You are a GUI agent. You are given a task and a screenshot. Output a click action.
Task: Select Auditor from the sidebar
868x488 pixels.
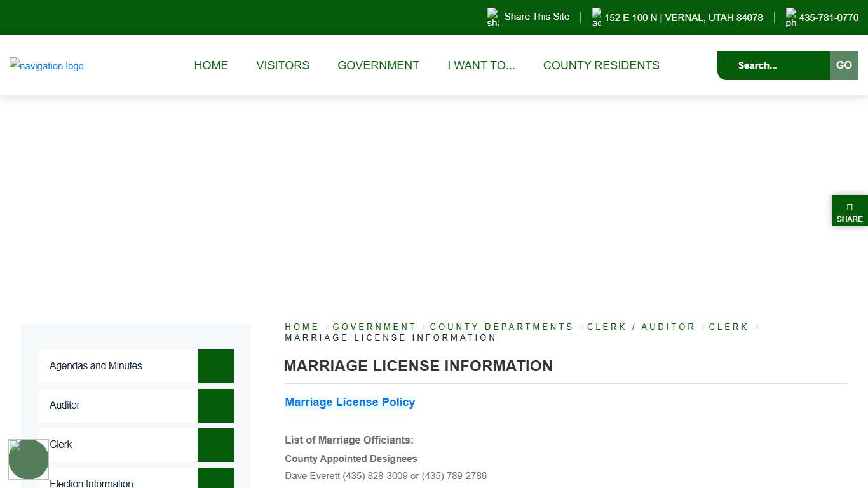point(65,405)
